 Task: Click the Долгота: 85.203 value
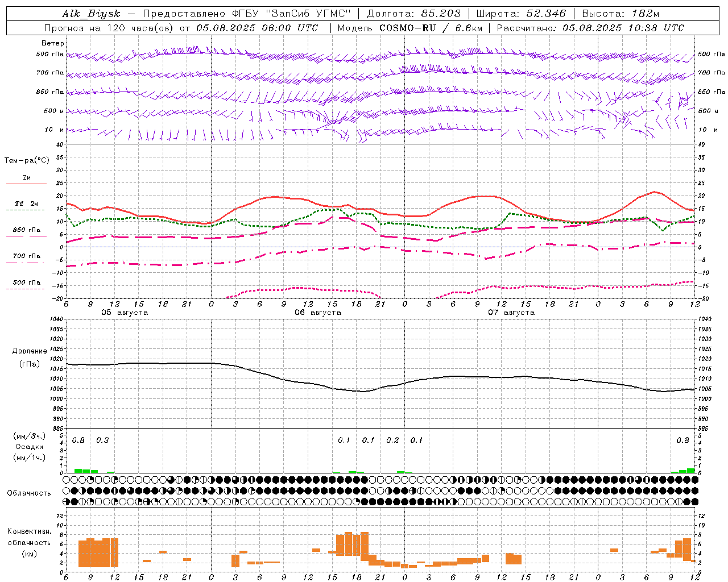[413, 14]
